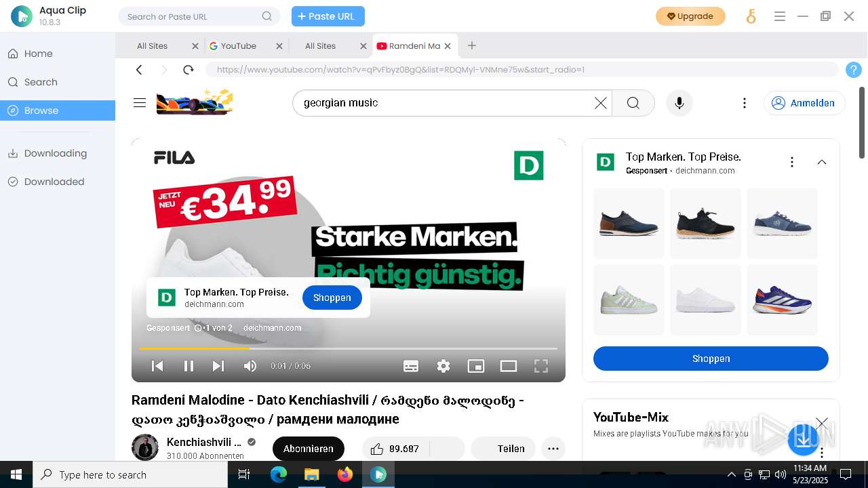
Task: Close the YouTube tab
Action: pyautogui.click(x=279, y=46)
